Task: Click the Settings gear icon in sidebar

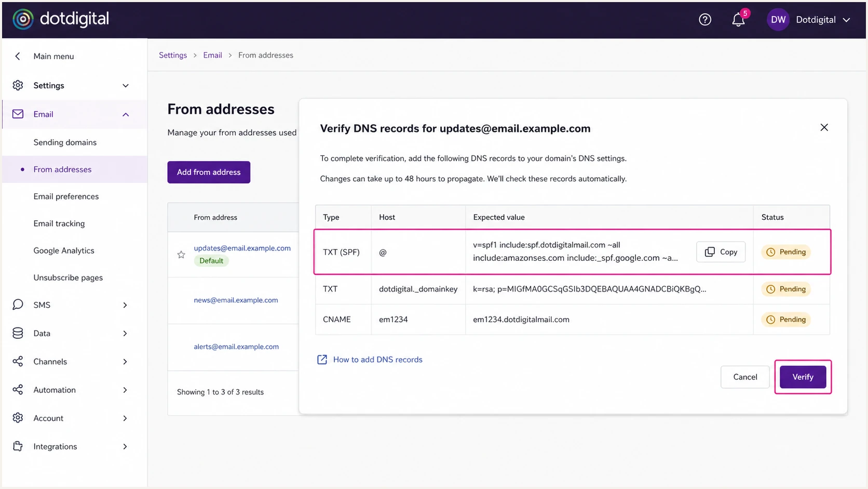Action: (x=18, y=85)
